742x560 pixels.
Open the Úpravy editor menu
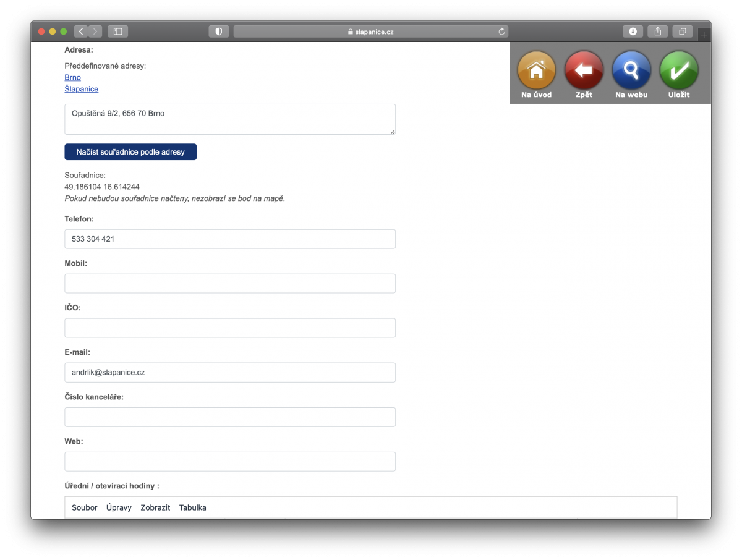tap(119, 507)
